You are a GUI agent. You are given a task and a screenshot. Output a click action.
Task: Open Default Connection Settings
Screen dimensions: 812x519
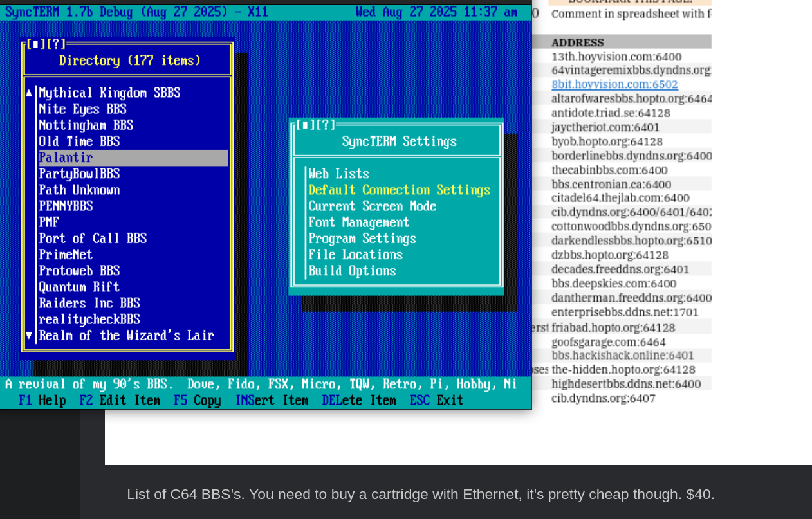pyautogui.click(x=400, y=190)
